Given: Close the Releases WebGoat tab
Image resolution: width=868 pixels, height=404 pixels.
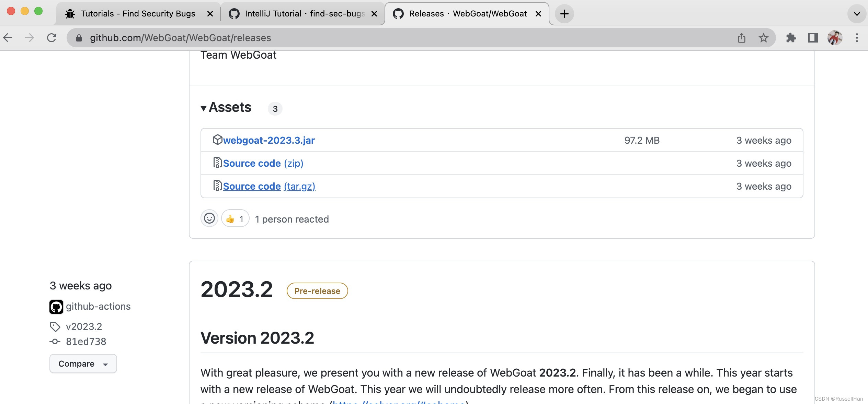Looking at the screenshot, I should click(538, 14).
